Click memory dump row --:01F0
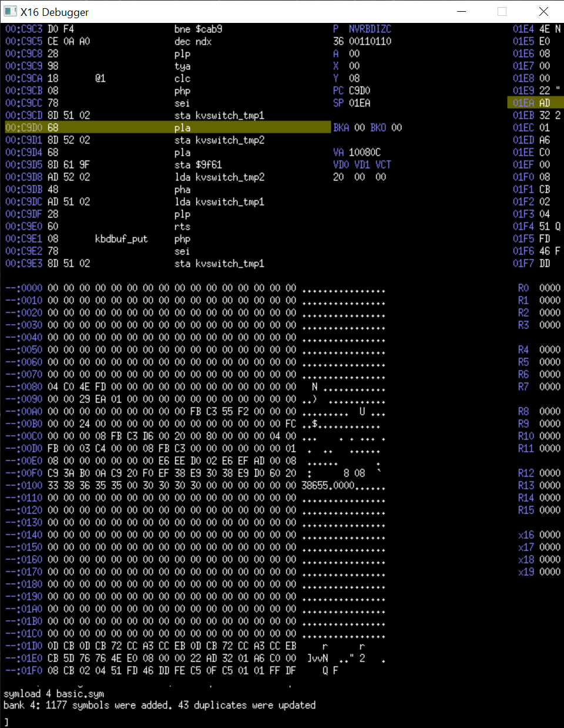The height and width of the screenshot is (728, 564). click(x=195, y=670)
